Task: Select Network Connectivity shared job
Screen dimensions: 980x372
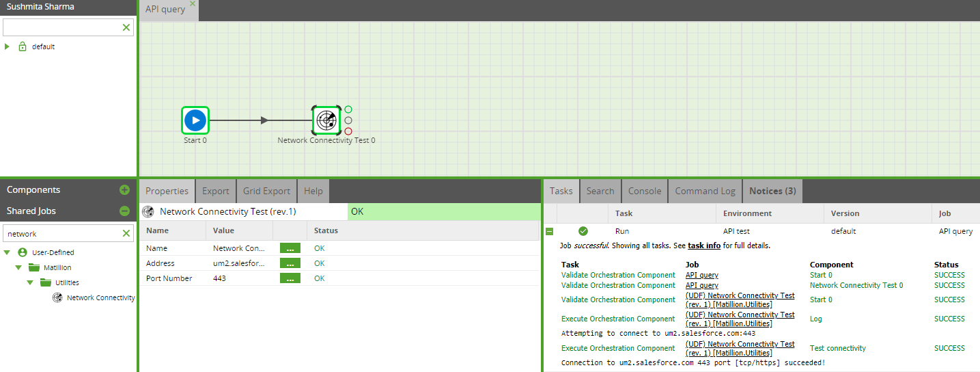Action: pos(100,297)
